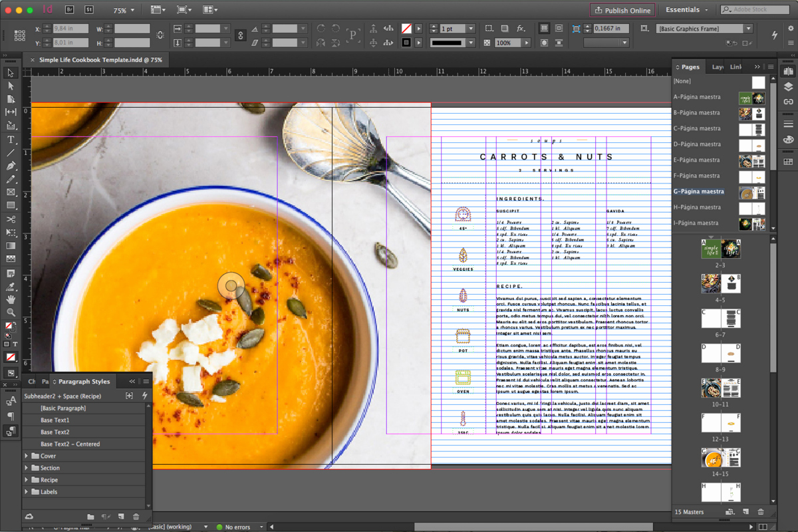This screenshot has height=532, width=798.
Task: Open Adobe Stock with St icon
Action: (x=88, y=10)
